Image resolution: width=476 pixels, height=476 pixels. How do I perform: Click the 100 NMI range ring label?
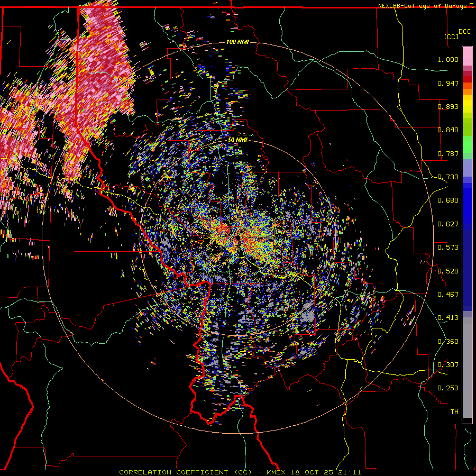coord(237,42)
